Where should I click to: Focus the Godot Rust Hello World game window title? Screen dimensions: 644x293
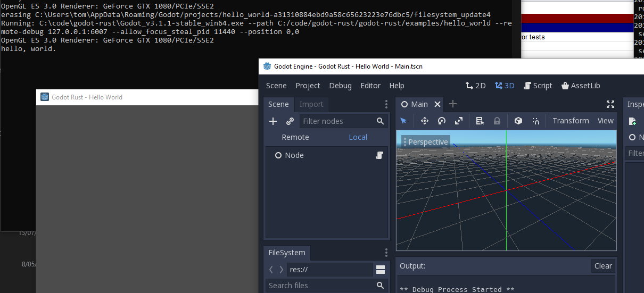click(x=87, y=97)
